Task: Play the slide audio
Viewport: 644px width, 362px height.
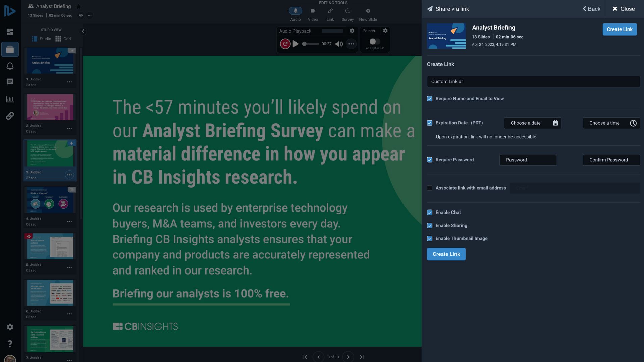Action: point(296,44)
